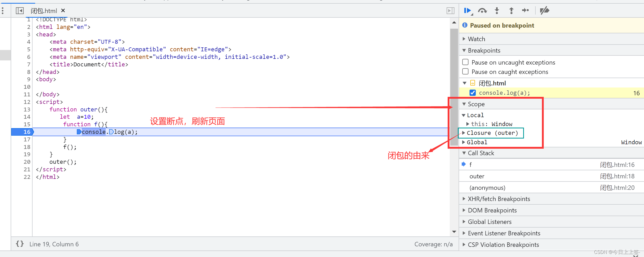Screen dimensions: 644x257
Task: Pretty print the source with braces icon
Action: pyautogui.click(x=20, y=244)
